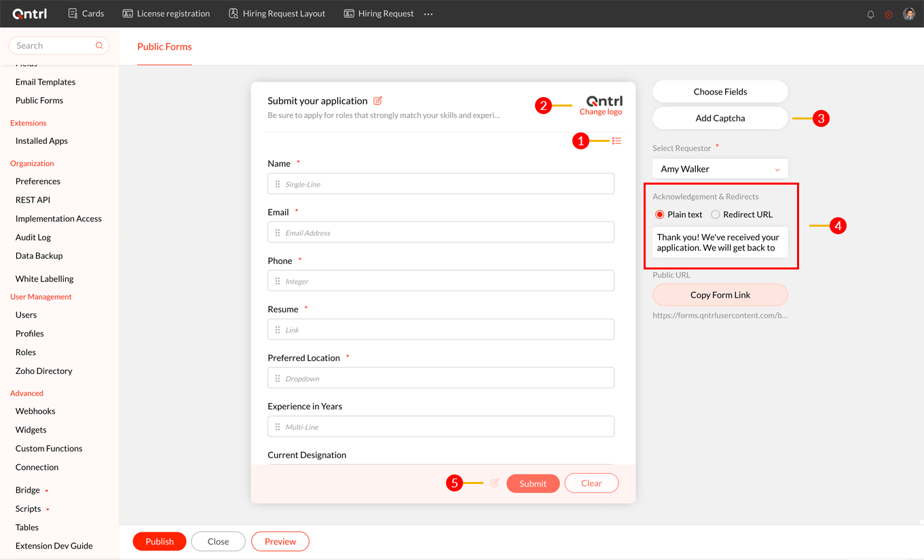Click the Close button at bottom

[218, 541]
